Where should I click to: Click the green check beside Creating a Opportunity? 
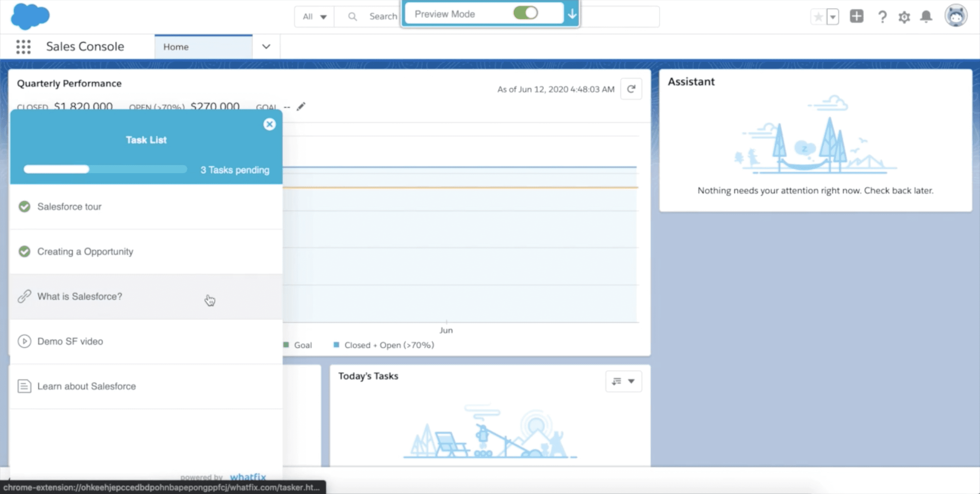coord(24,252)
